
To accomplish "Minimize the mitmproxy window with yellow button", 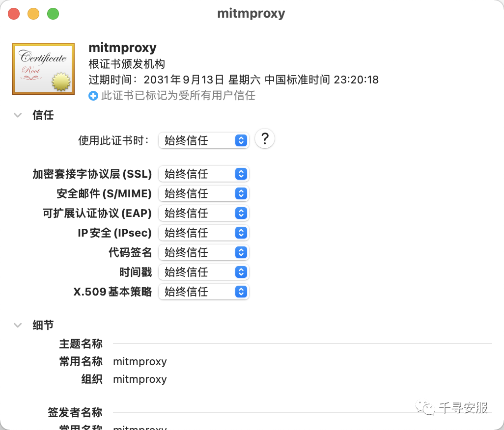I will click(x=33, y=14).
